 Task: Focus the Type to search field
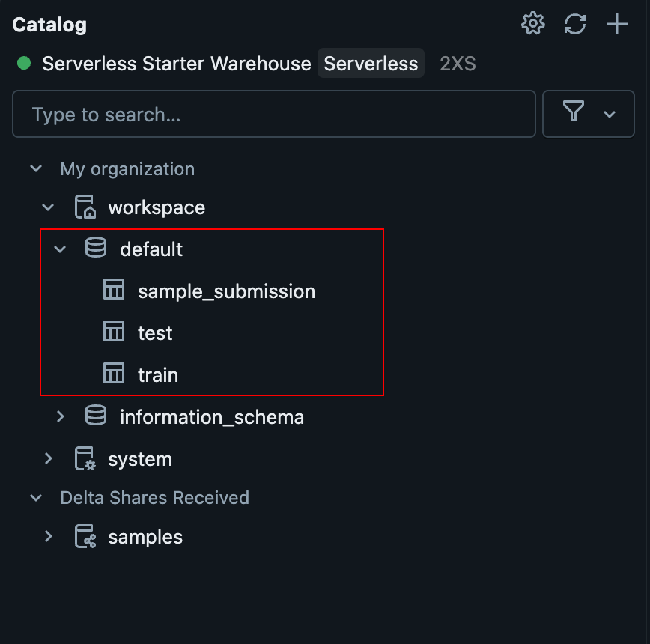point(274,114)
